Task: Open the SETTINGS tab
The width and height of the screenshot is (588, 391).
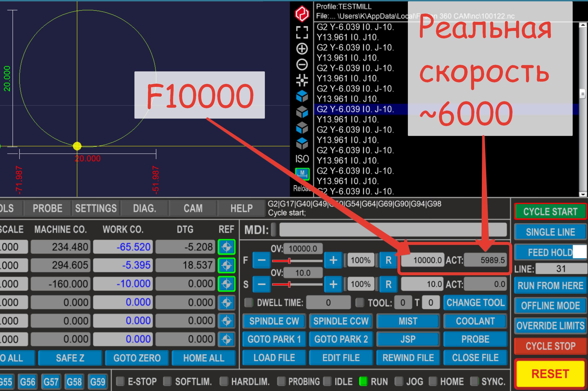Action: tap(96, 208)
